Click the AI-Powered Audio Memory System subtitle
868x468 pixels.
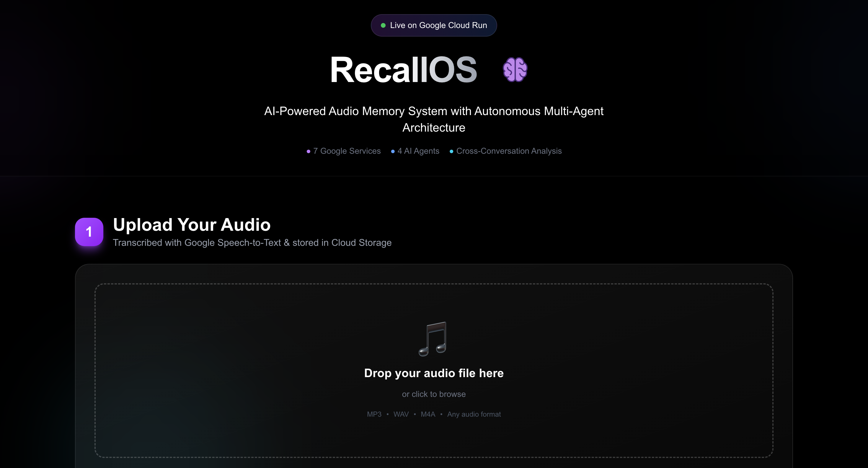[x=434, y=119]
